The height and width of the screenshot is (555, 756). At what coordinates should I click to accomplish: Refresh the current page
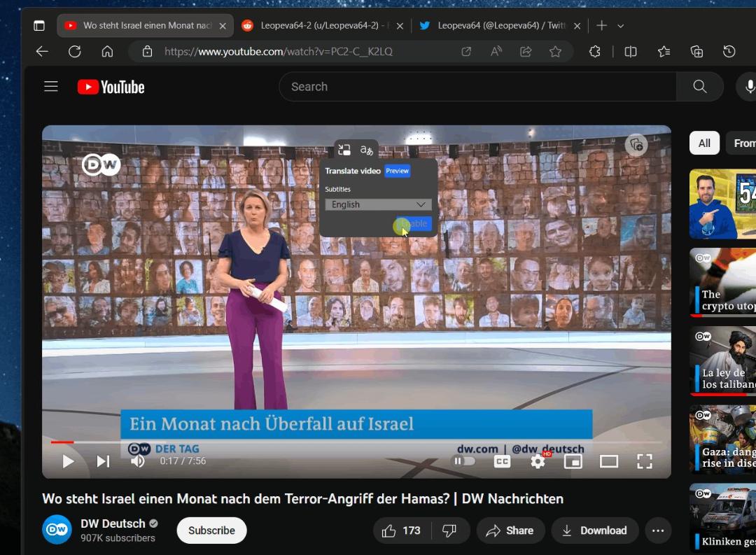75,52
